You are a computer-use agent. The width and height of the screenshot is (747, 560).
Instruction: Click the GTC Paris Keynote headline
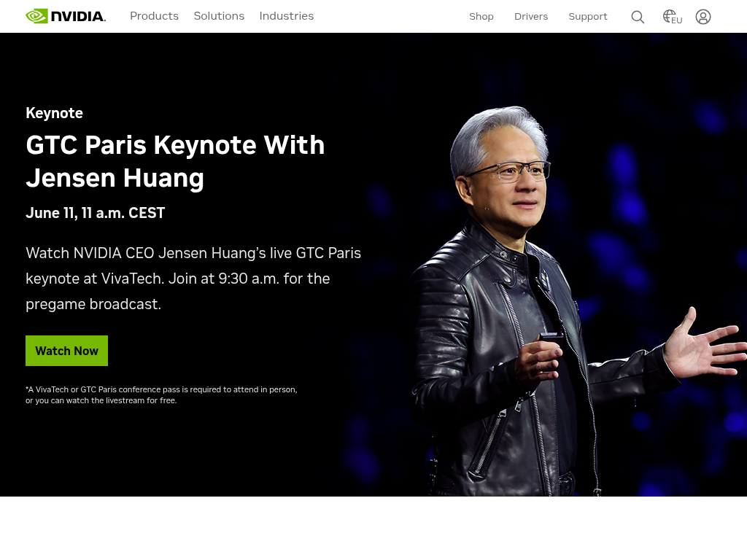pyautogui.click(x=175, y=161)
